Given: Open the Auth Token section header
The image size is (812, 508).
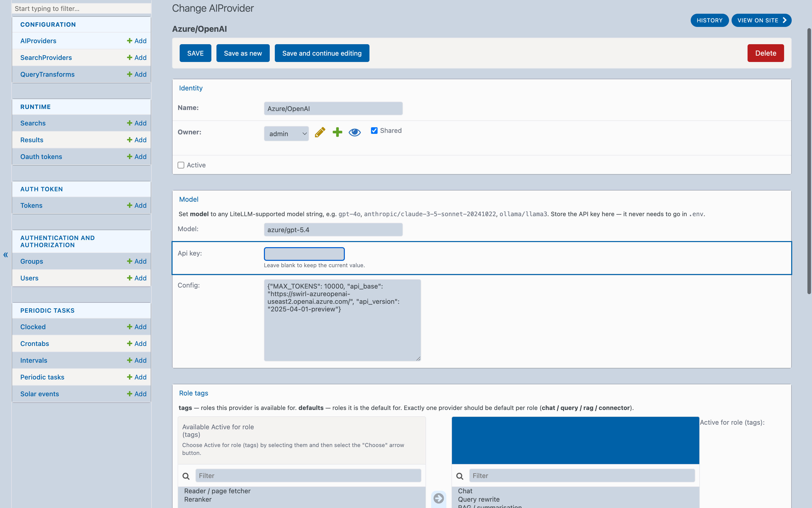Looking at the screenshot, I should tap(42, 189).
